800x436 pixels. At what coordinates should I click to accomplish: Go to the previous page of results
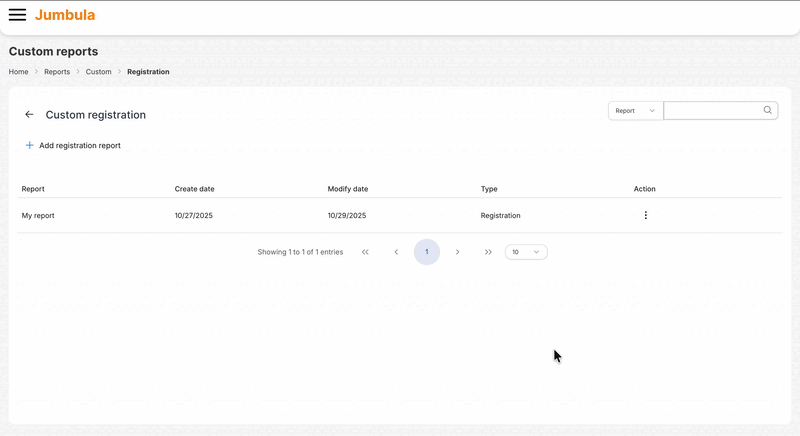coord(396,252)
